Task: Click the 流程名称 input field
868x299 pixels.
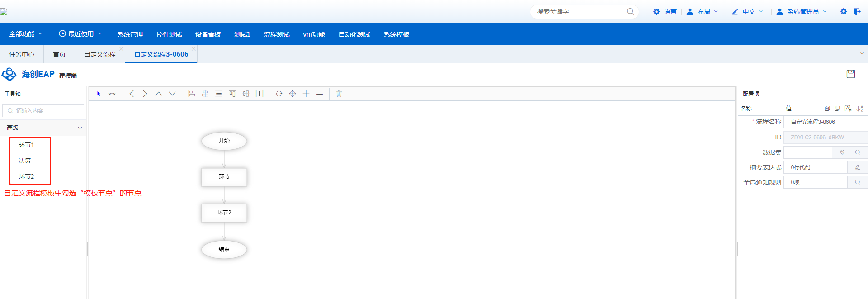Action: tap(825, 122)
